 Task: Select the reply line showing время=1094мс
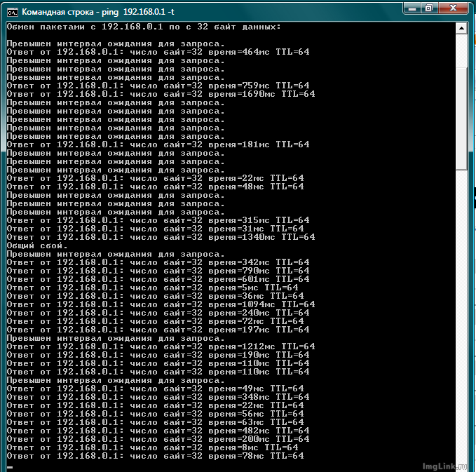(x=161, y=304)
